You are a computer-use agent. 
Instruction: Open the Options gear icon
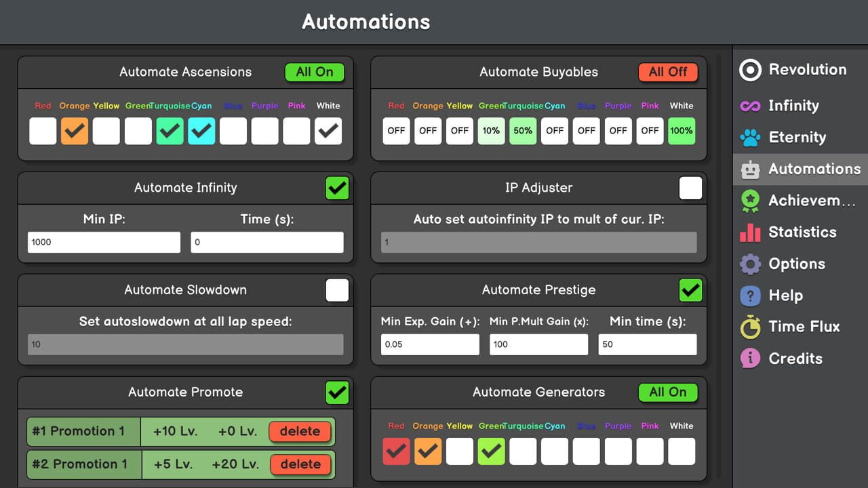(x=751, y=264)
